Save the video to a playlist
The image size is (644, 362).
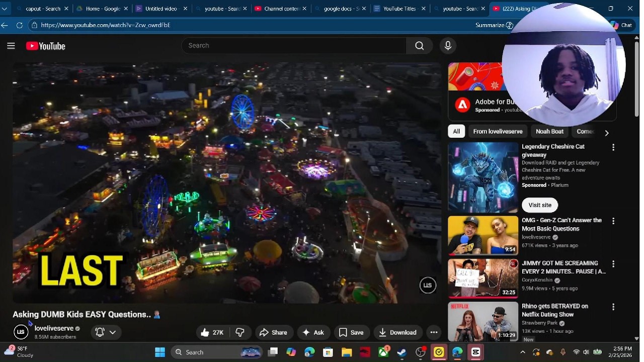click(x=351, y=332)
